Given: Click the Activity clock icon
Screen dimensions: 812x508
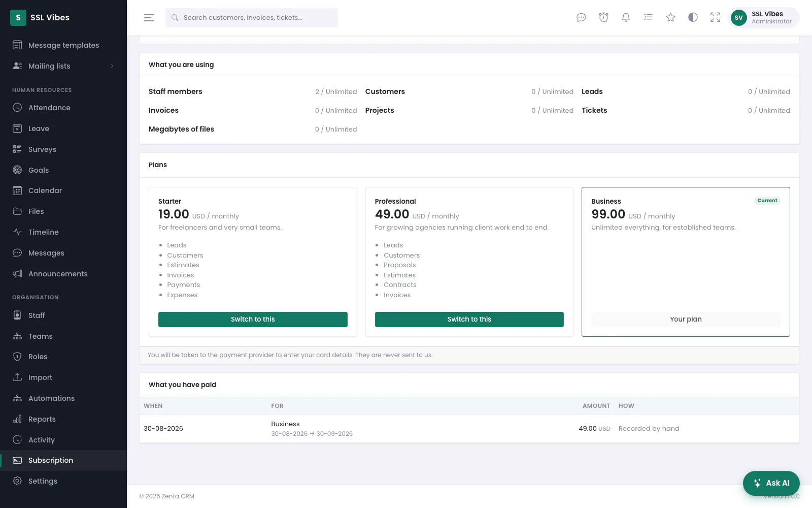Looking at the screenshot, I should pyautogui.click(x=17, y=440).
